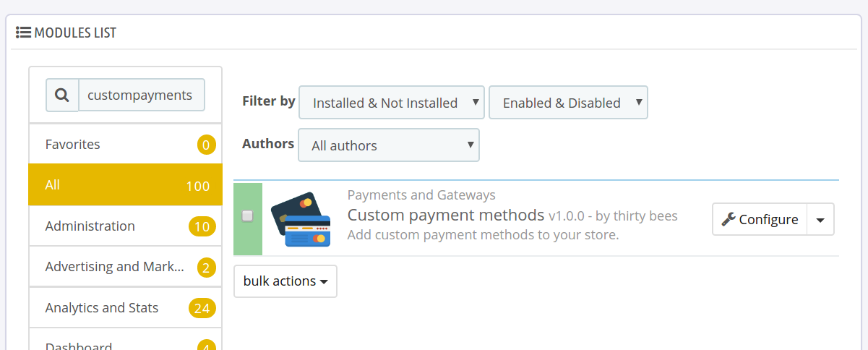Select the Favorites category
Viewport: 868px width, 350px height.
[126, 144]
